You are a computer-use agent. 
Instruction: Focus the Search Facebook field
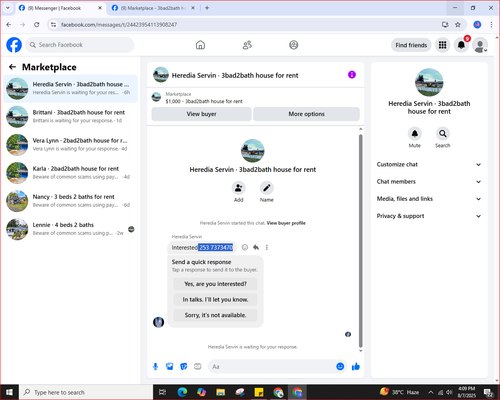pyautogui.click(x=80, y=45)
